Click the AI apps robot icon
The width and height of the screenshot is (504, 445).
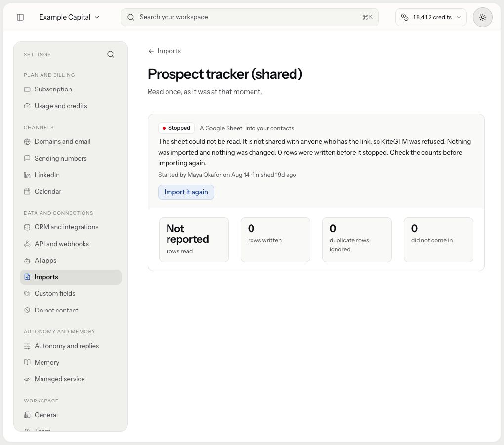(x=27, y=261)
